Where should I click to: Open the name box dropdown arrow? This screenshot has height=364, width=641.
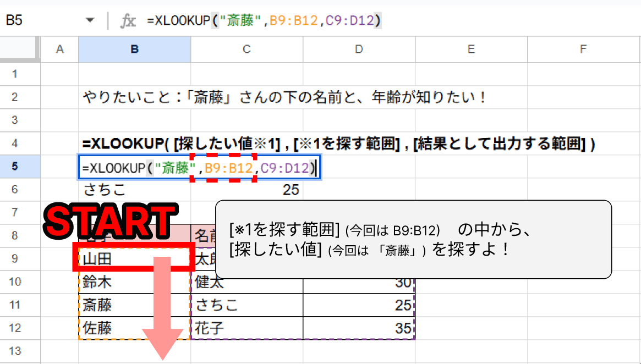tap(90, 21)
